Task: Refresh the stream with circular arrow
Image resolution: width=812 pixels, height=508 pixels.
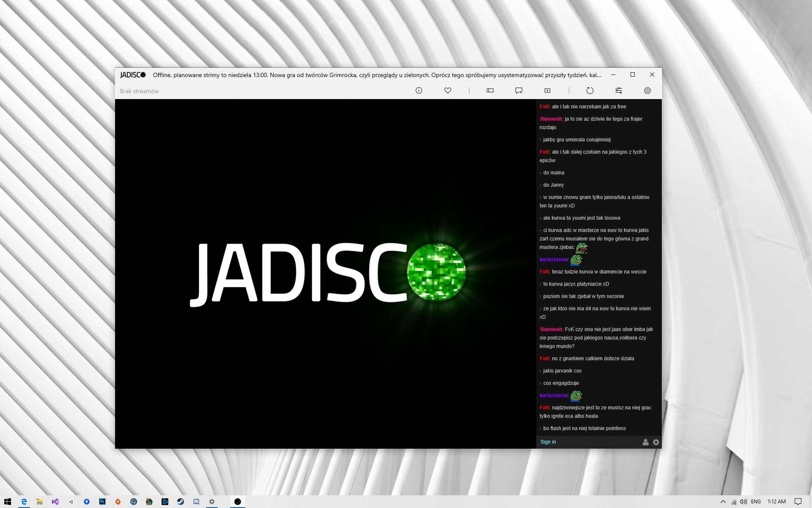Action: [x=590, y=91]
